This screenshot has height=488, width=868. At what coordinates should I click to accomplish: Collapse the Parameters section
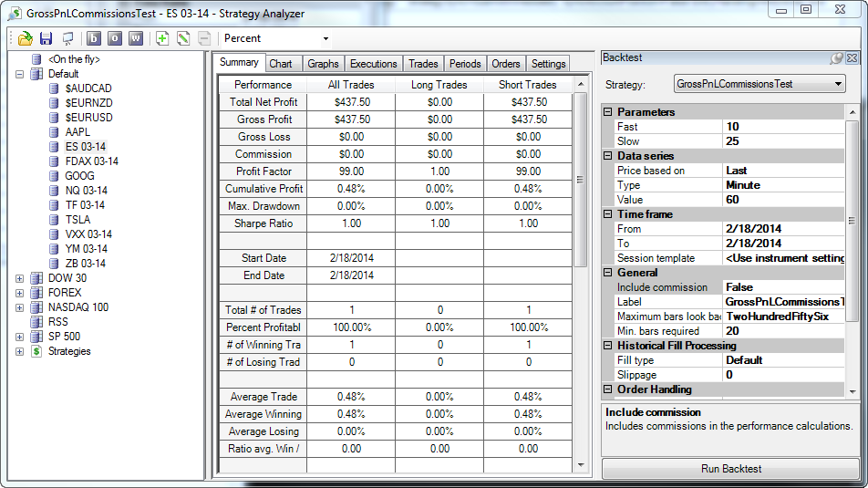[607, 112]
